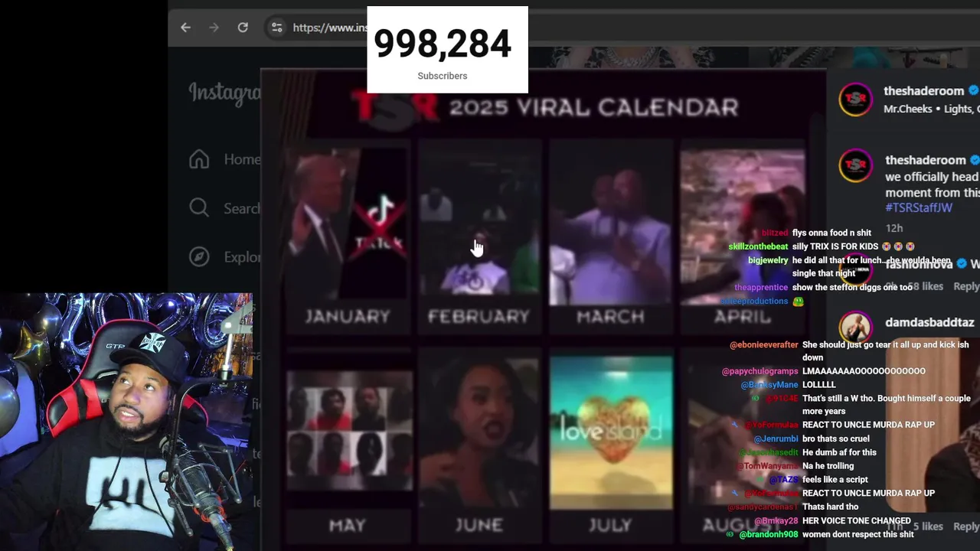The image size is (980, 551).
Task: Select the May calendar thumbnail
Action: point(349,430)
